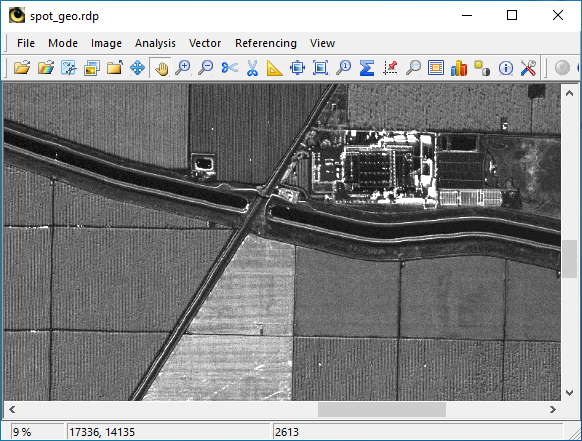Screen dimensions: 582x441
Task: Click the open folder icon in toolbar
Action: 22,68
